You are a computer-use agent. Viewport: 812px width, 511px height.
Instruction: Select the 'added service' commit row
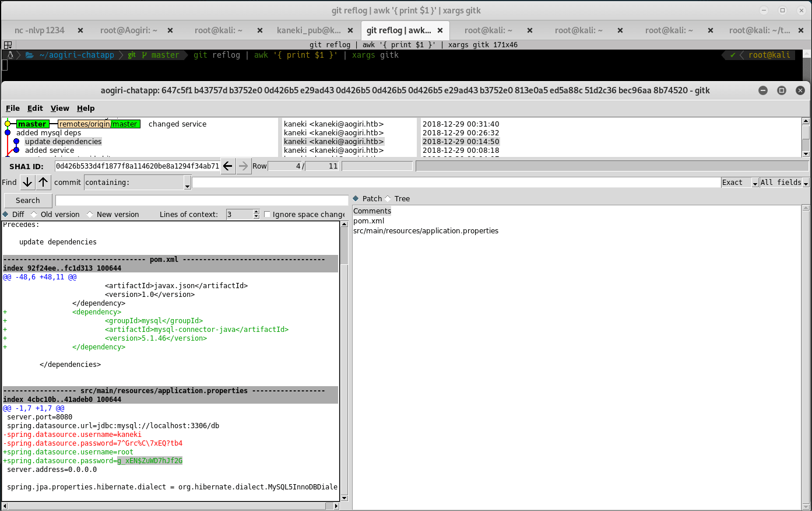50,150
